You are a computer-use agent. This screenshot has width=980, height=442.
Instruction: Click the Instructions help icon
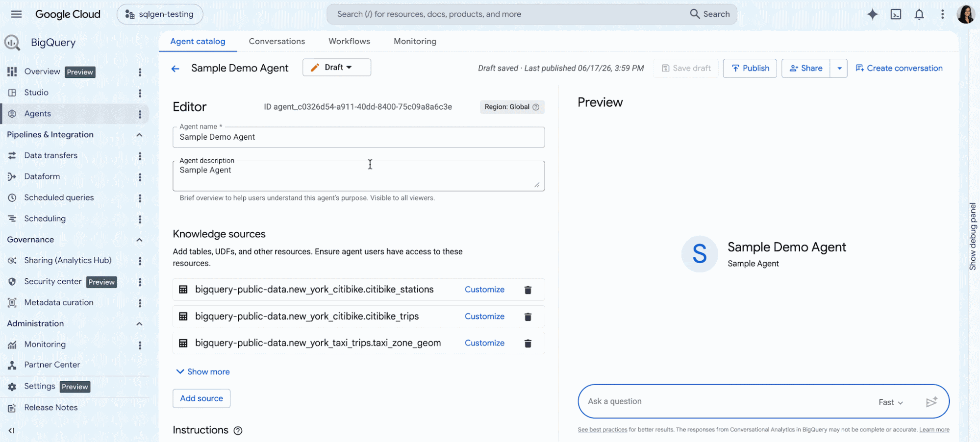(238, 430)
